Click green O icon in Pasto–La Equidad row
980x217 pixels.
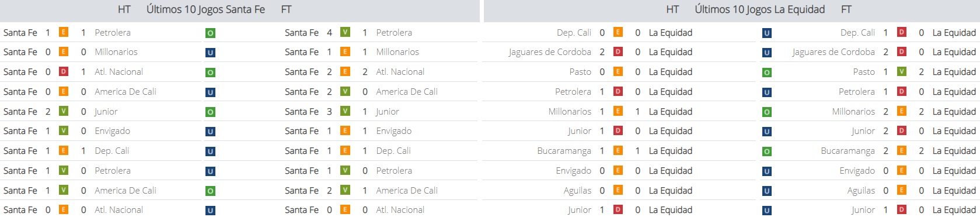point(766,73)
